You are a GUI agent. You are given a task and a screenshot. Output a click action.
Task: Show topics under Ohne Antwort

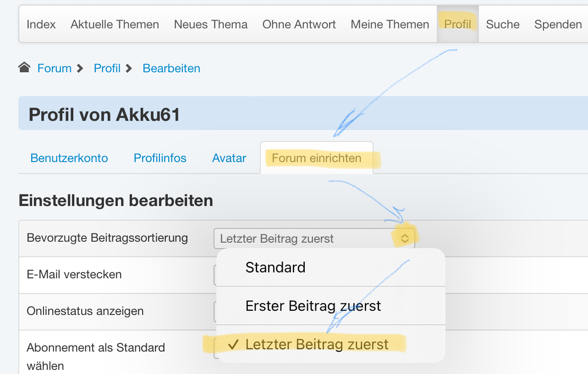[299, 24]
